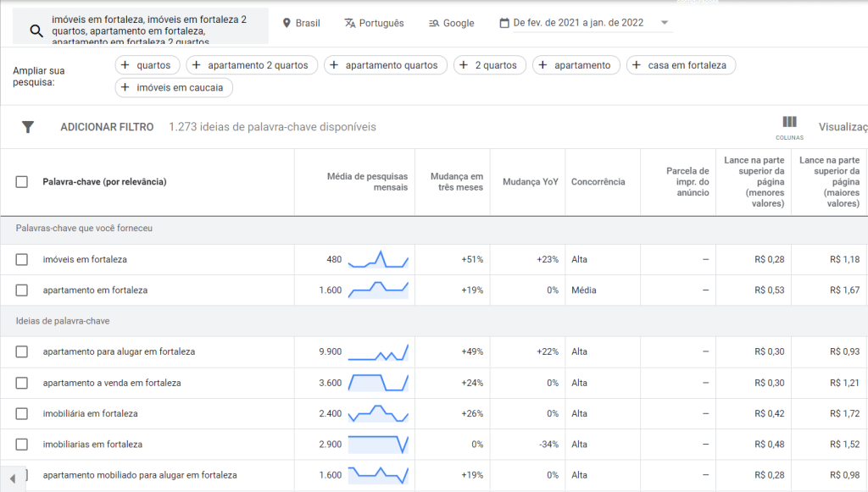Add 'apartamento 2 quartos' suggestion chip
Viewport: 868px width, 492px height.
pyautogui.click(x=252, y=65)
